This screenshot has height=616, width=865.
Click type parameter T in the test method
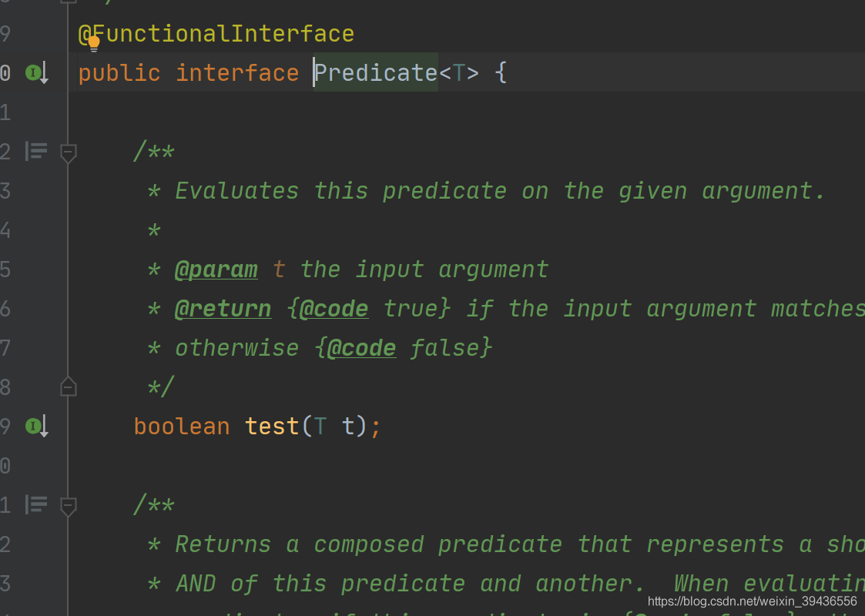coord(320,427)
